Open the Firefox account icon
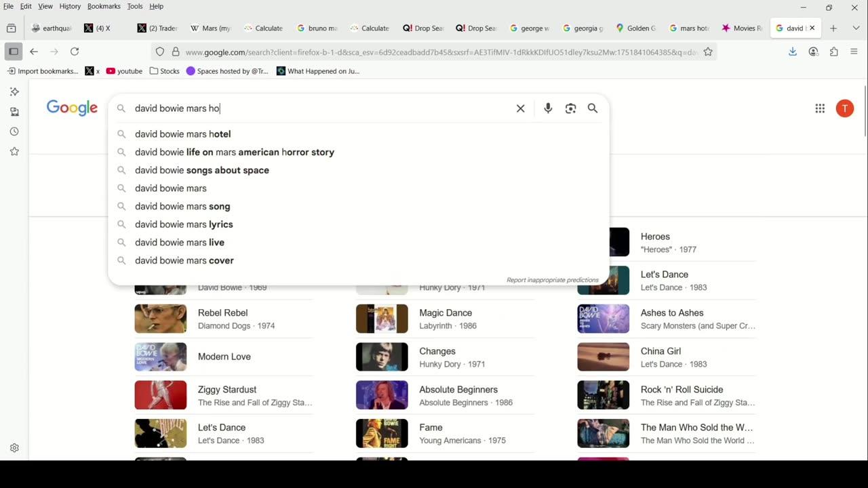868x488 pixels. pos(813,52)
